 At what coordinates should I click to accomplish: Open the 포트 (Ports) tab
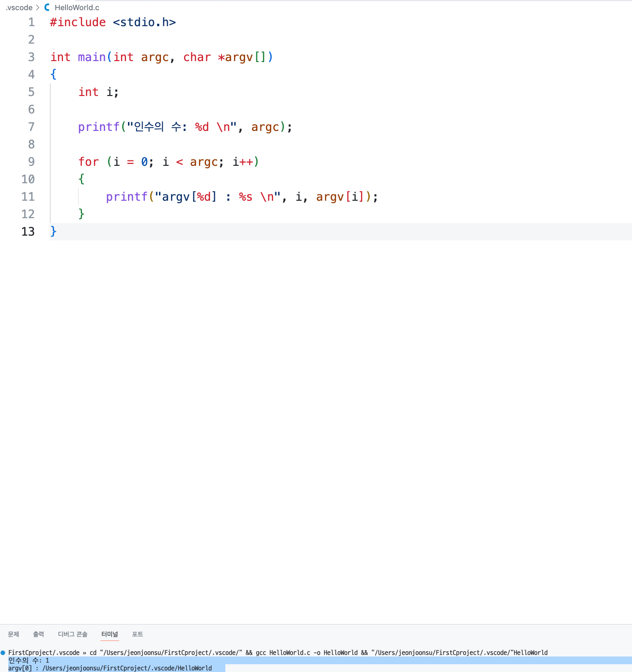coord(138,634)
